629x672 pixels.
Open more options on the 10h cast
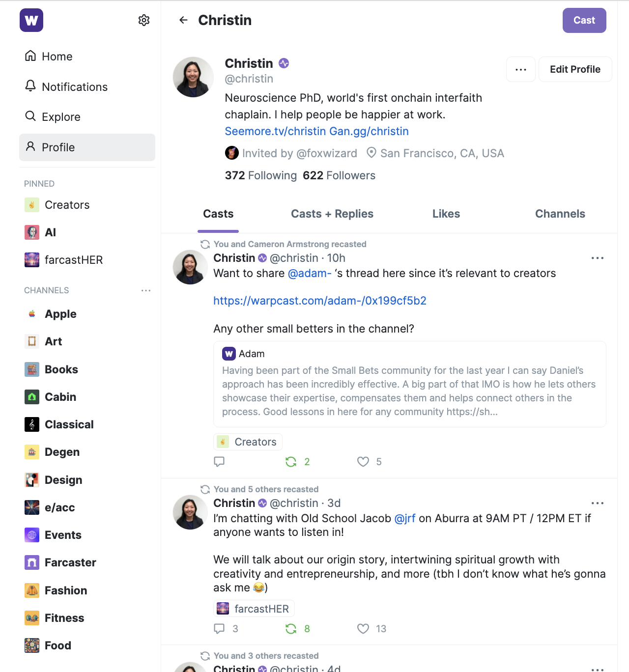coord(598,258)
